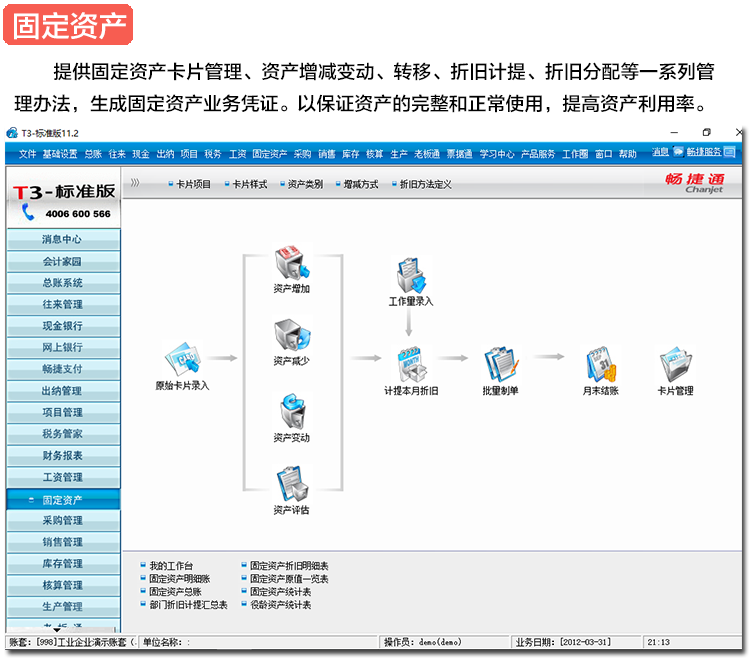
Task: Open the 固定资产折旧明细表 report link
Action: (x=289, y=566)
